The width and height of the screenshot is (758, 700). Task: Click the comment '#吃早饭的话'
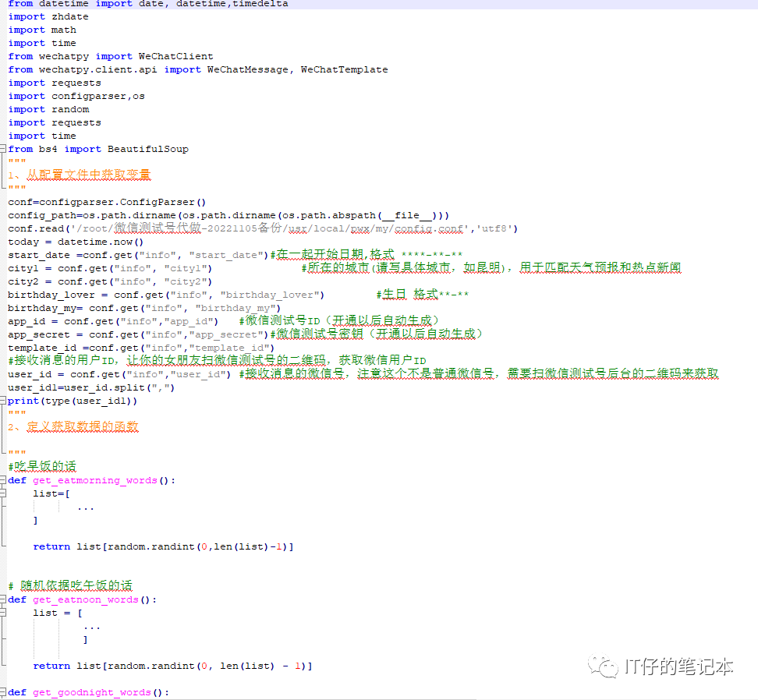point(42,466)
